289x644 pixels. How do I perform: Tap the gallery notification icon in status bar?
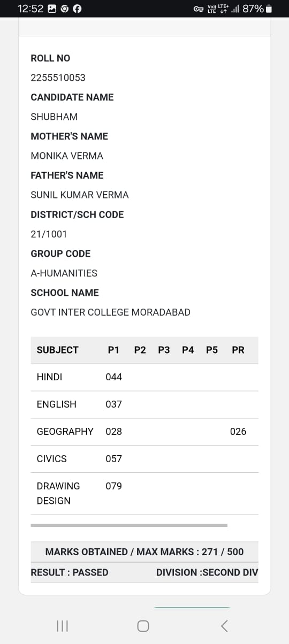point(52,9)
